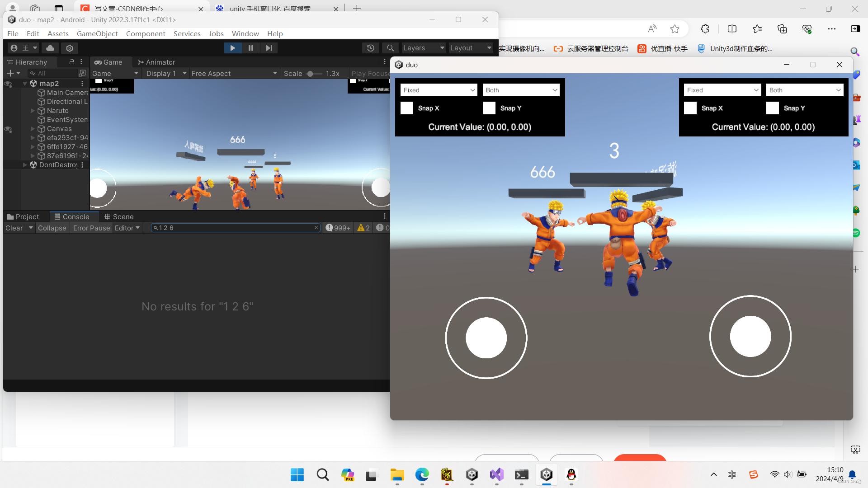868x488 pixels.
Task: Open the GameObject menu
Action: point(97,33)
